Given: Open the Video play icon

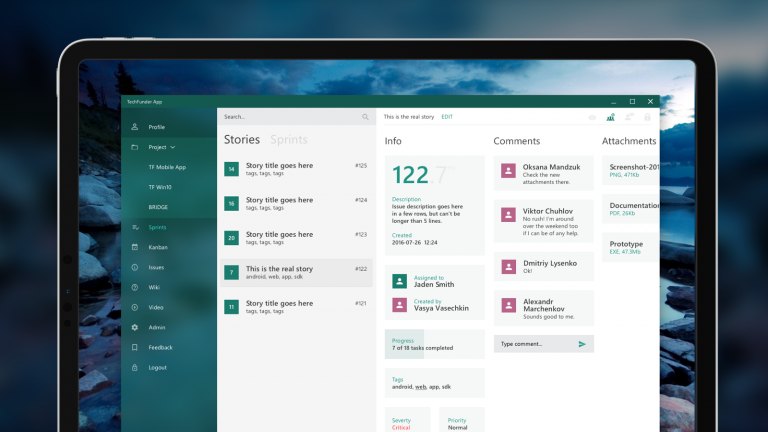Looking at the screenshot, I should click(135, 308).
